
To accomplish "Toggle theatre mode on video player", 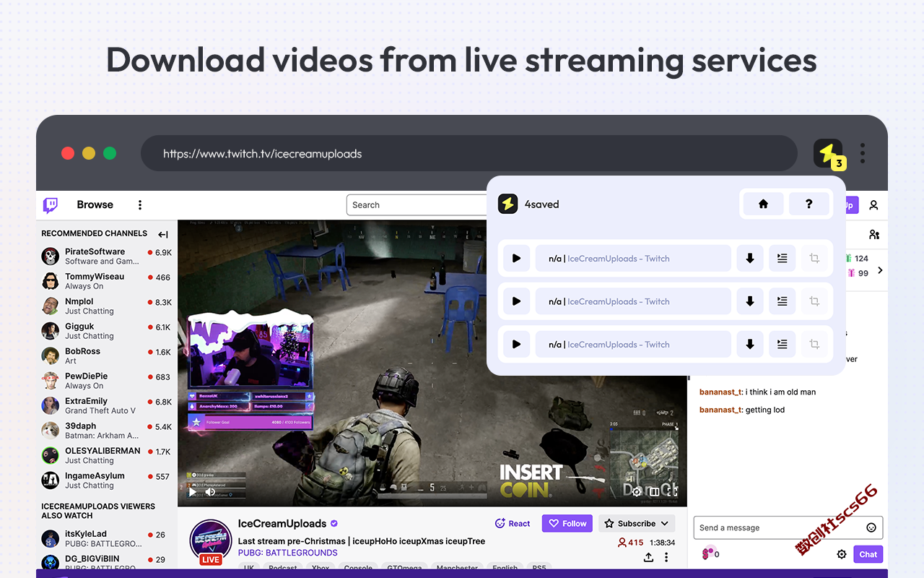I will [x=654, y=491].
